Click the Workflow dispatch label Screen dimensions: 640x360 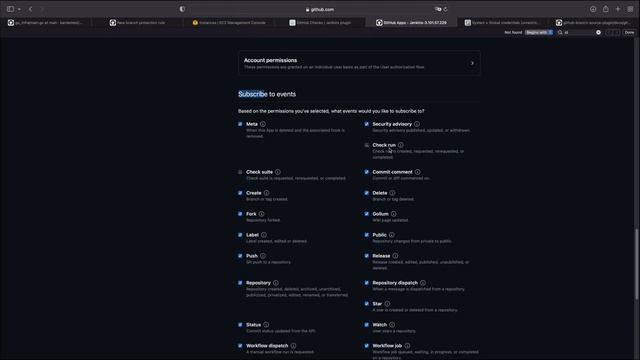click(267, 346)
